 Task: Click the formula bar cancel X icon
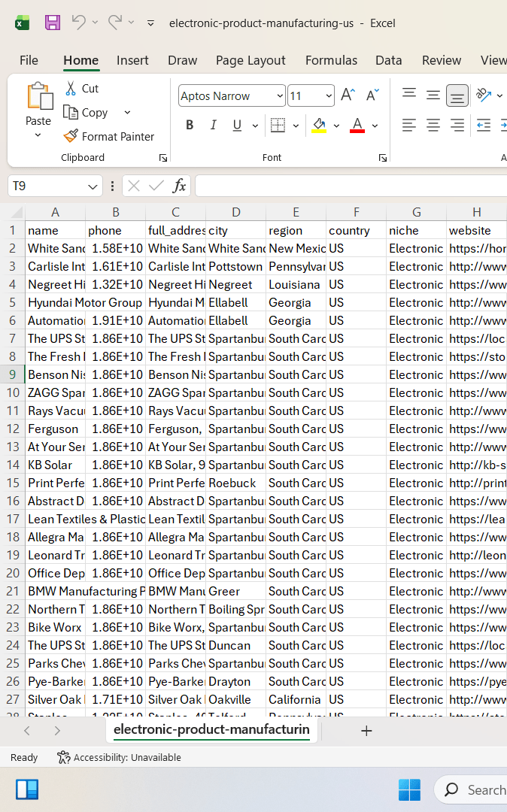[x=134, y=186]
